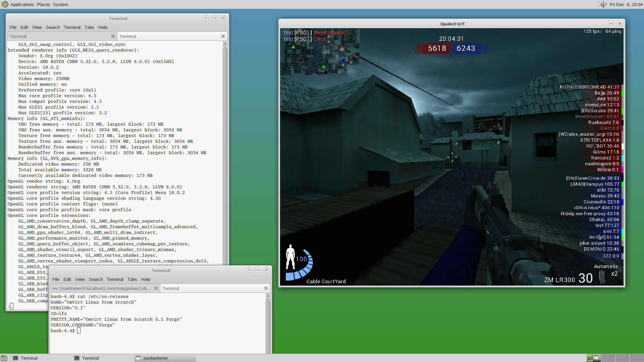
Task: Click minimize arrow of lower Terminal window
Action: point(249,270)
